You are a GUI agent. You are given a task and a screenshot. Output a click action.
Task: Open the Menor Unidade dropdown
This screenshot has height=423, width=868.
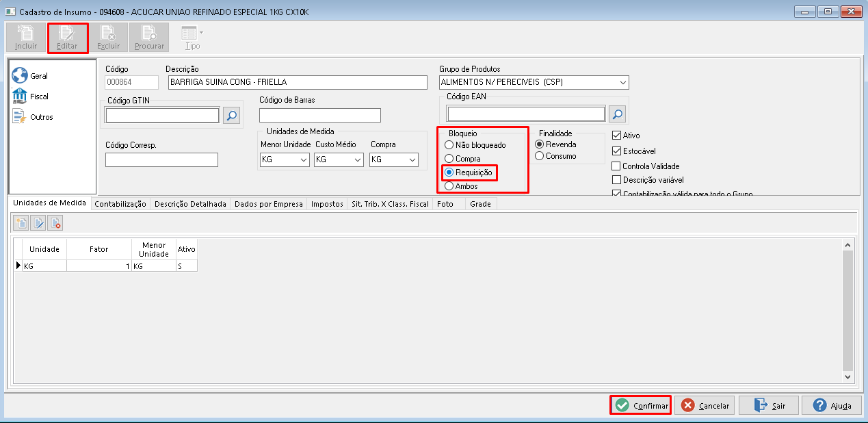[x=304, y=159]
